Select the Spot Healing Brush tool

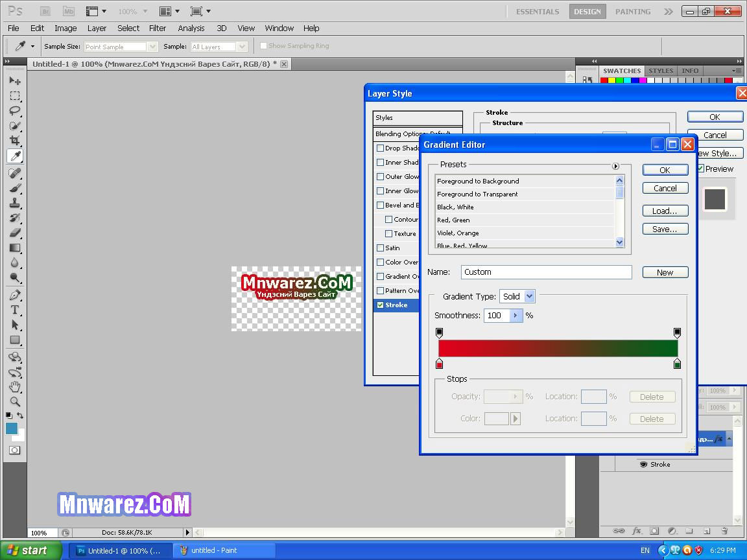pos(15,173)
